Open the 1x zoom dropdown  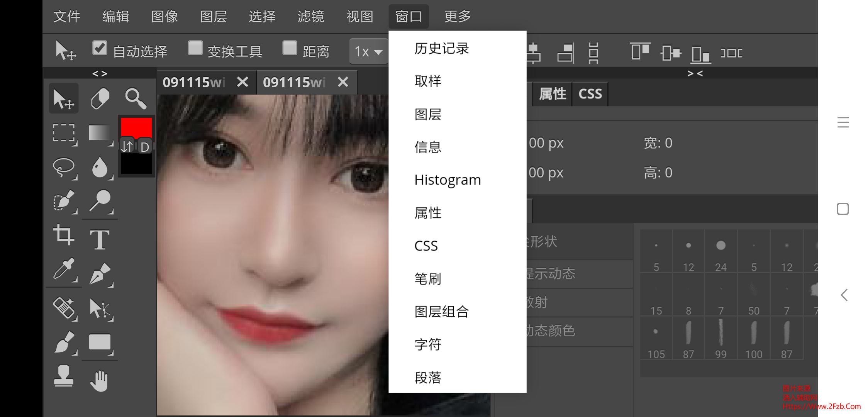point(369,51)
